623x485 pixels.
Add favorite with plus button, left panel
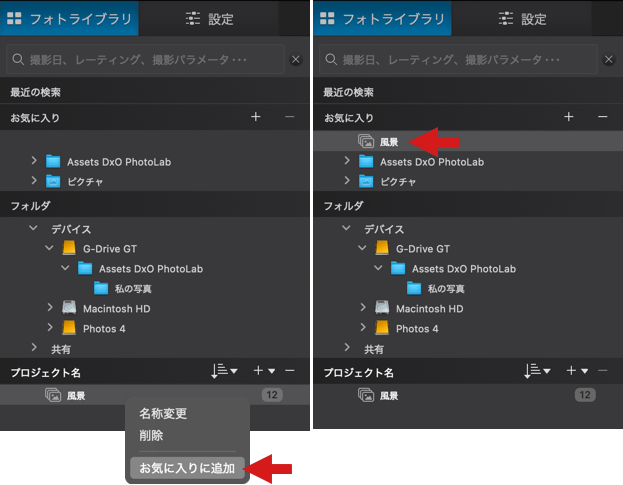click(256, 117)
